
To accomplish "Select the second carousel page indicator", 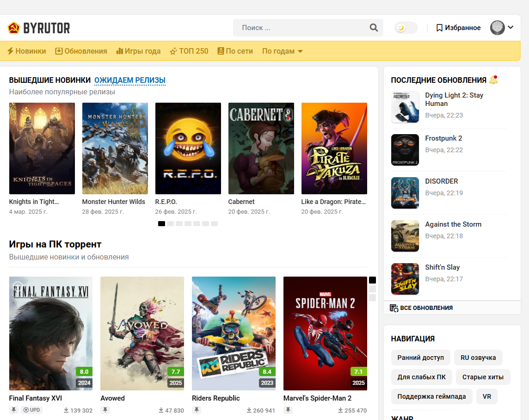I will [170, 223].
